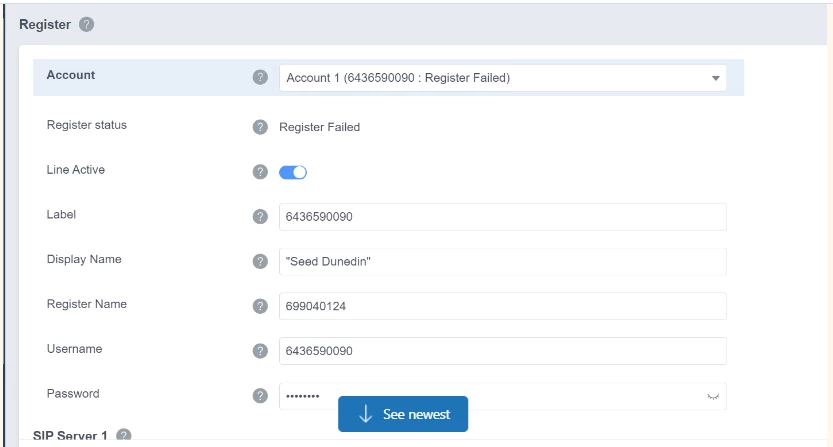Open the Account field help icon
This screenshot has height=447, width=833.
[x=260, y=77]
